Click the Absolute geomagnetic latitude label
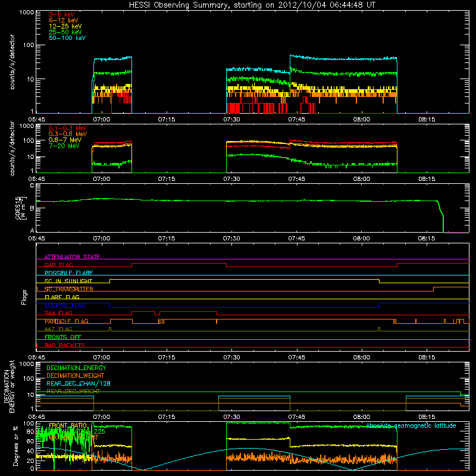Viewport: 476px width, 476px height. (411, 425)
